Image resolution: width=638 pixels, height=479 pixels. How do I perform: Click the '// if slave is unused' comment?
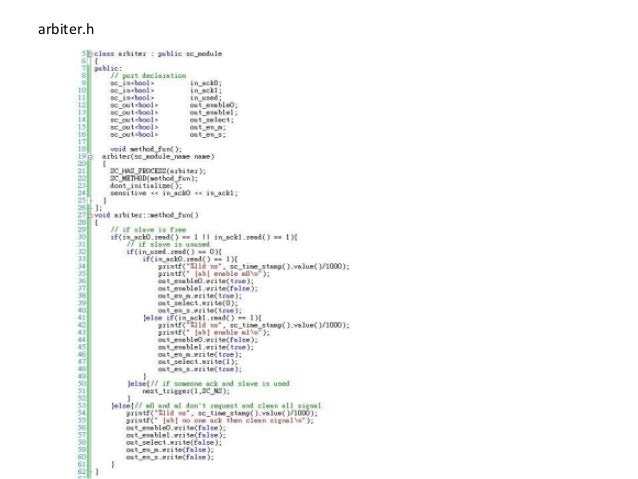[168, 245]
